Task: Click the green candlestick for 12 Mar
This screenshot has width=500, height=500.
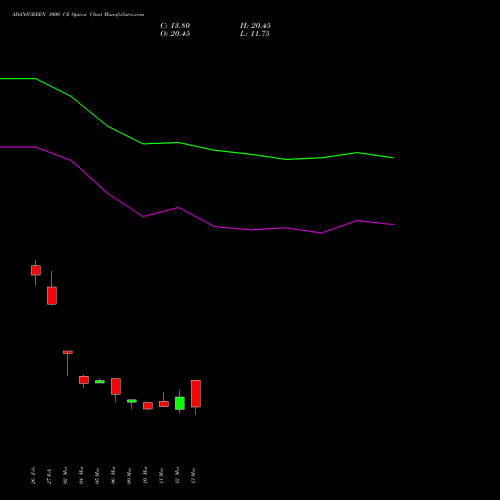Action: point(180,403)
